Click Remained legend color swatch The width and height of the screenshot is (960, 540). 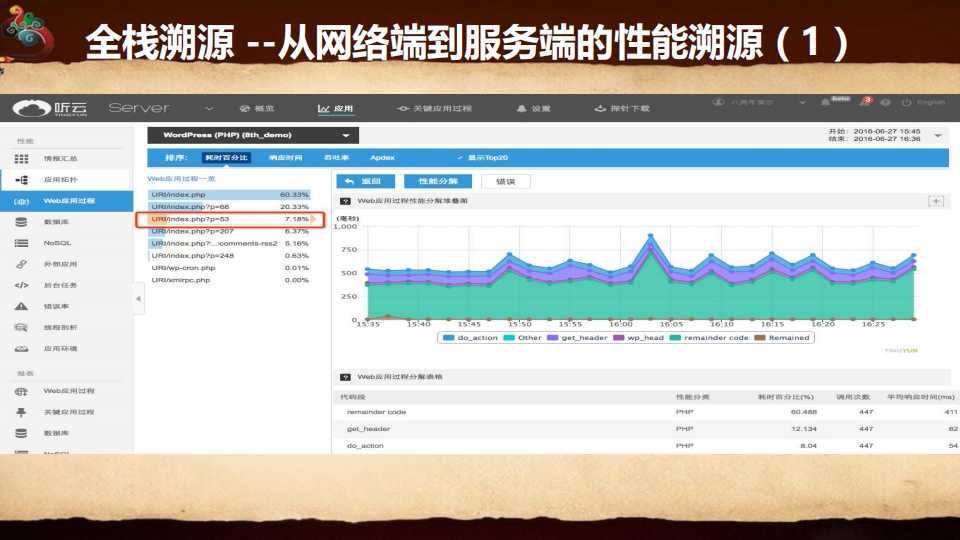point(759,338)
